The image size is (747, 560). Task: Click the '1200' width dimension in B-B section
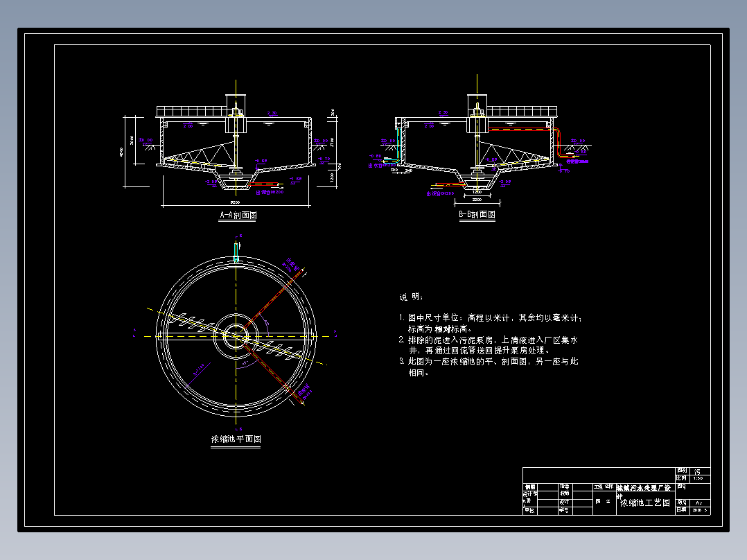tap(477, 193)
